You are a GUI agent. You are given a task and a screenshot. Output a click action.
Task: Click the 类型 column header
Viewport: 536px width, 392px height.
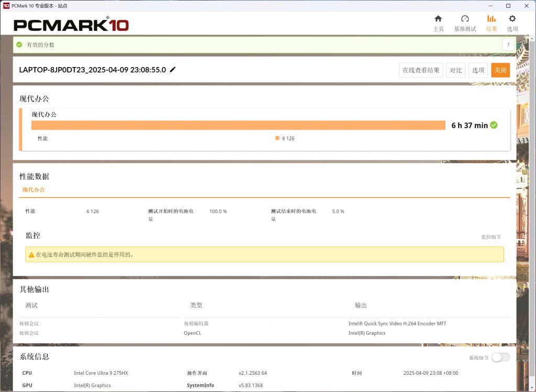pyautogui.click(x=196, y=305)
